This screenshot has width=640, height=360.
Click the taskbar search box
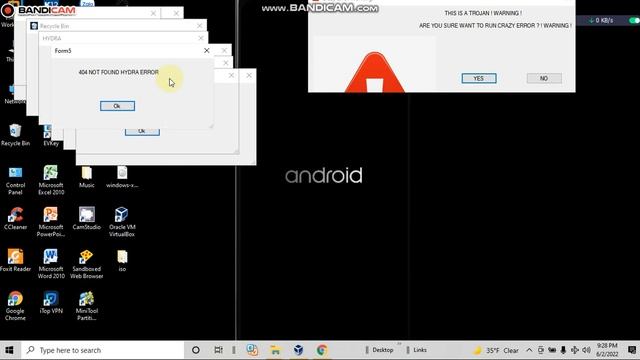pos(102,350)
